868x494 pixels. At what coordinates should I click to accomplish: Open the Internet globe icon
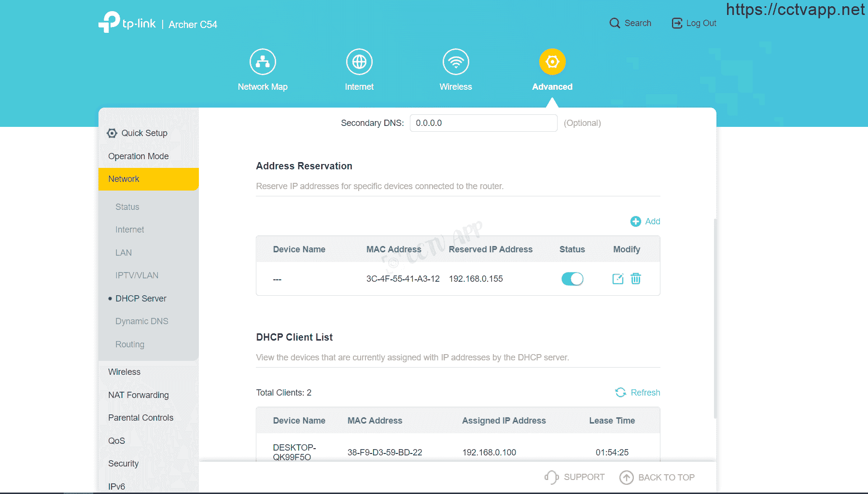coord(359,62)
